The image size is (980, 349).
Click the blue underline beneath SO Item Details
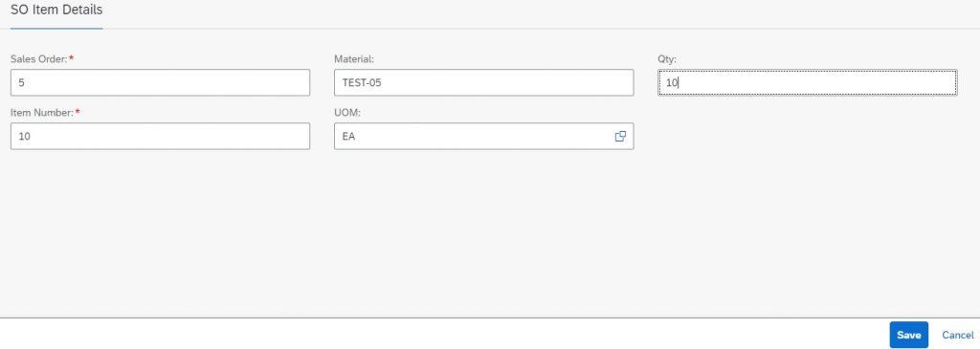pyautogui.click(x=56, y=28)
